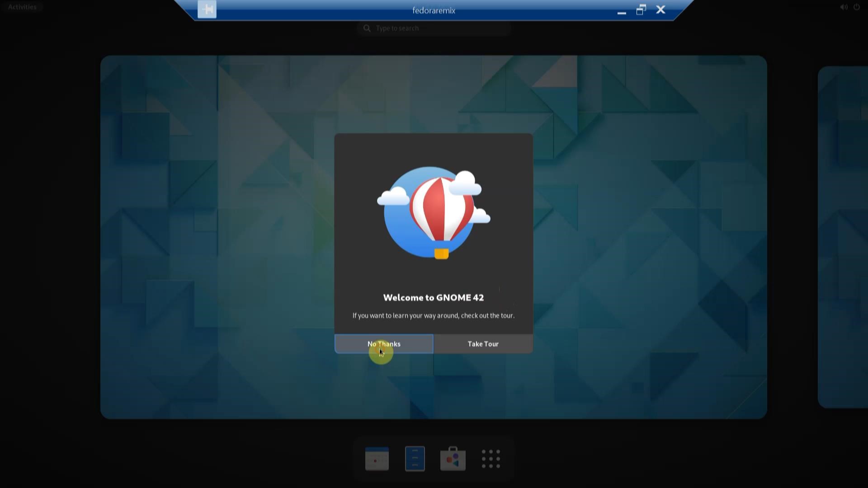Restore down the fedoraremix session window
868x488 pixels.
641,10
